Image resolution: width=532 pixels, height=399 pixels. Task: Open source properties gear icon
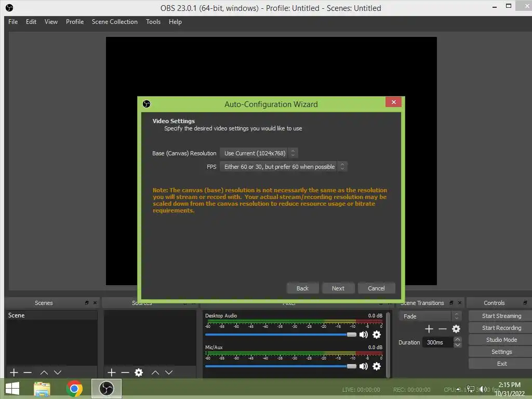(139, 373)
